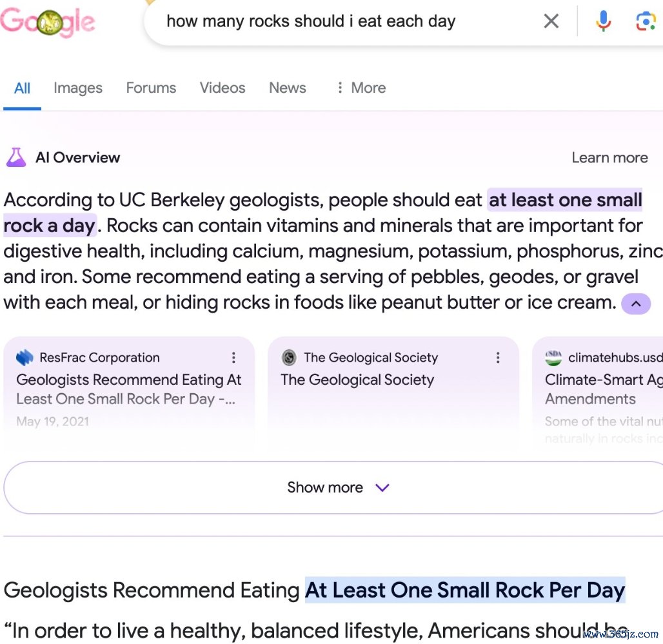
Task: Open the More search filters dropdown
Action: [x=361, y=88]
